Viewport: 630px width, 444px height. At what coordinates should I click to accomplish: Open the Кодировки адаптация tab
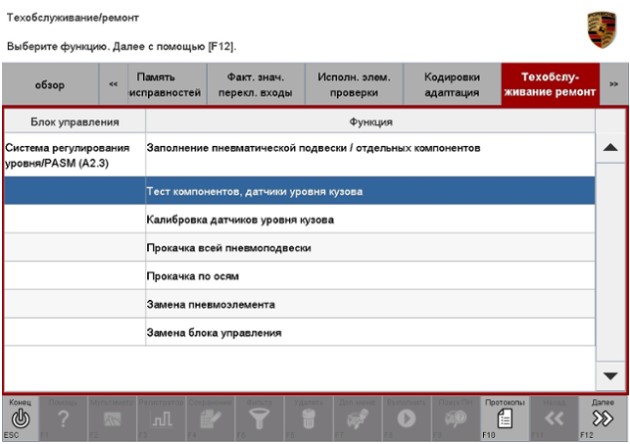451,85
